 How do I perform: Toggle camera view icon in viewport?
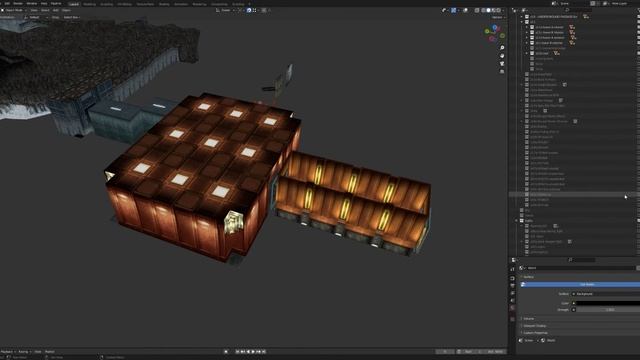pyautogui.click(x=502, y=64)
